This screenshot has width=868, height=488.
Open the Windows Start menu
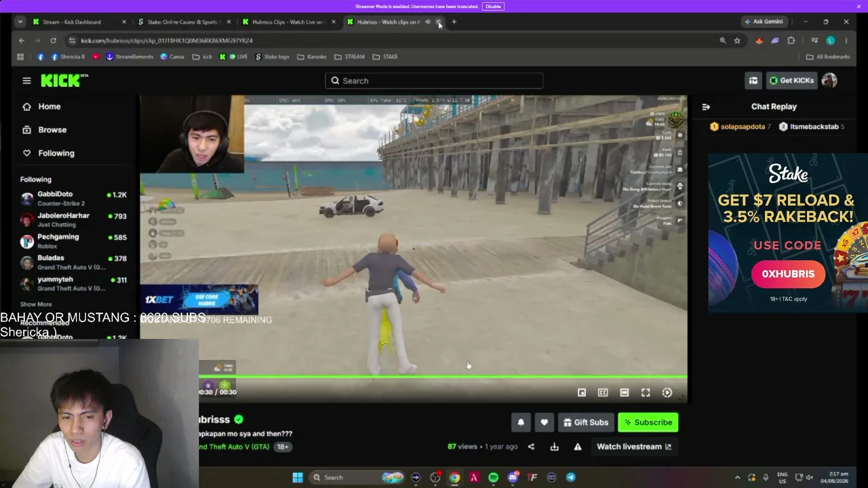pos(298,477)
